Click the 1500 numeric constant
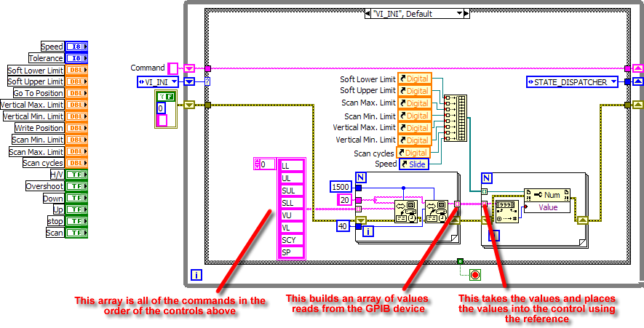 coord(341,187)
